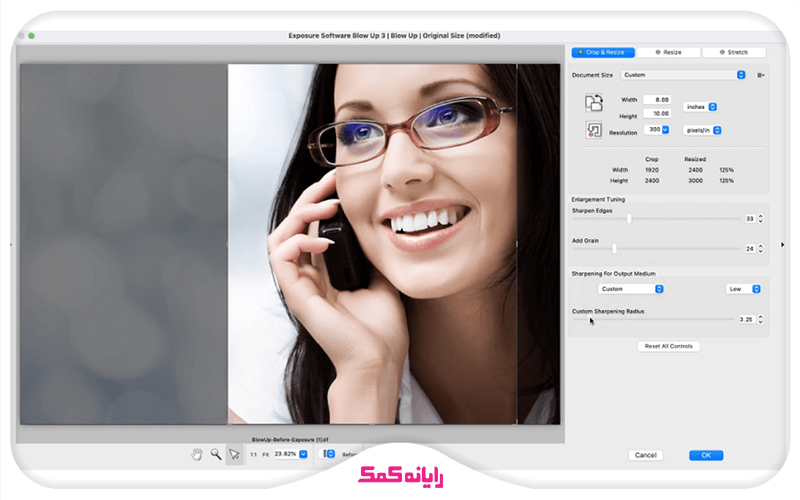Open the inches units dropdown
The height and width of the screenshot is (500, 800).
pyautogui.click(x=700, y=107)
